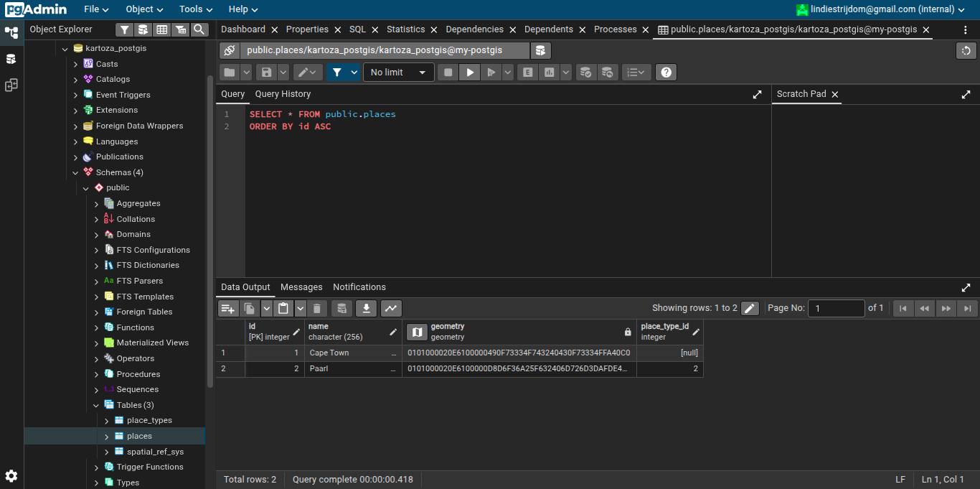The width and height of the screenshot is (980, 489).
Task: Collapse the Schemas tree node
Action: click(x=75, y=173)
